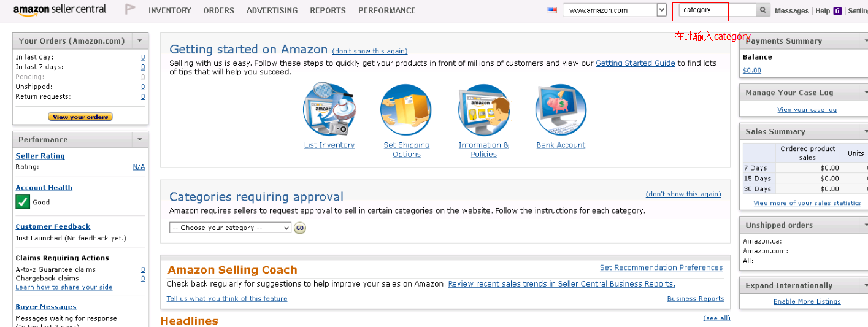The image size is (868, 327).
Task: Open the Choose your category dropdown
Action: (x=230, y=228)
